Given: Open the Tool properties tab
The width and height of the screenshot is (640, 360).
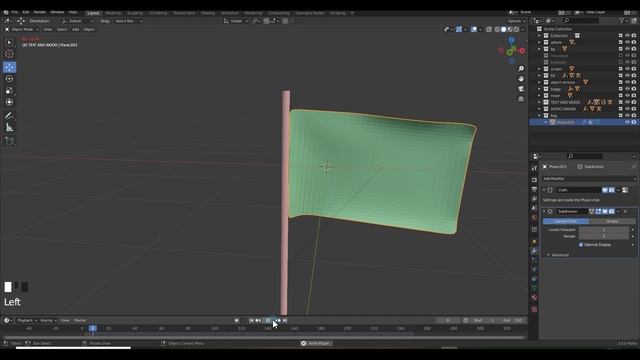Looking at the screenshot, I should pos(534,168).
